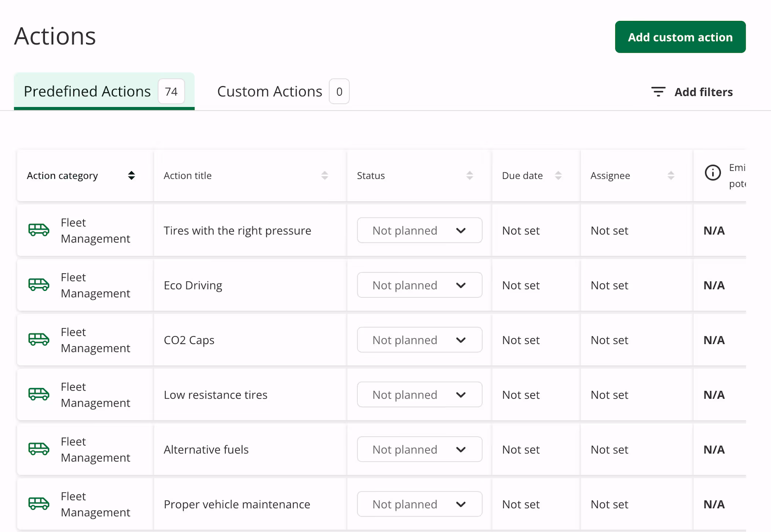Image resolution: width=771 pixels, height=532 pixels.
Task: Click van icon in Eco Driving row
Action: [x=39, y=285]
